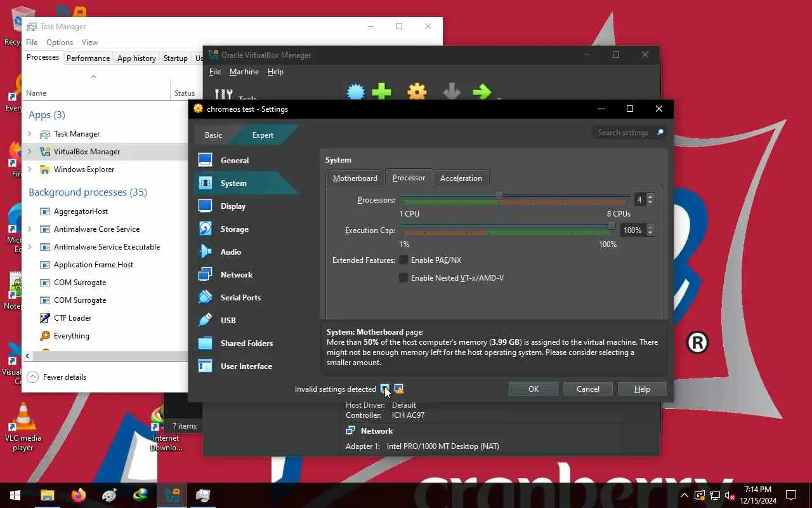Open the Machine menu in VirtualBox Manager
812x508 pixels.
tap(244, 72)
